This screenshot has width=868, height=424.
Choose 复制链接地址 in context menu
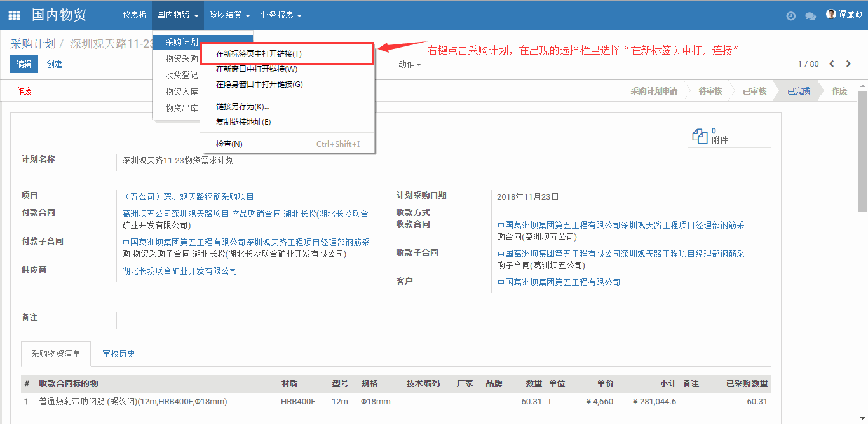(243, 122)
